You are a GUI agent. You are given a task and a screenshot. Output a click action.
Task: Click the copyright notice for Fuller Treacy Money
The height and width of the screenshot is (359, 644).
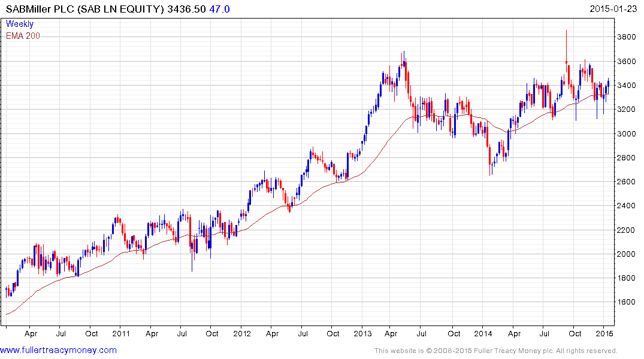tap(496, 351)
